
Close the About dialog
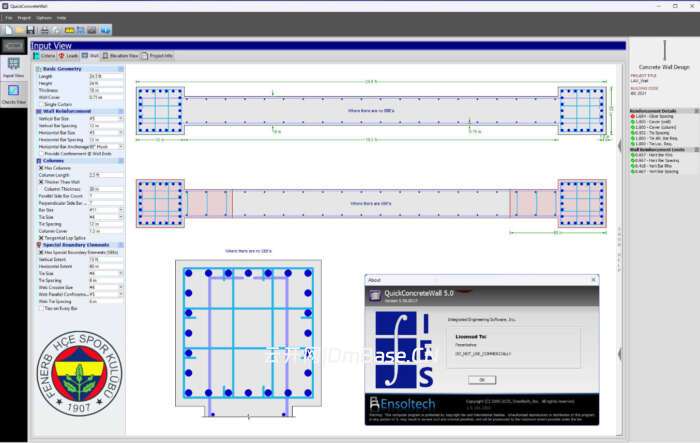(593, 280)
